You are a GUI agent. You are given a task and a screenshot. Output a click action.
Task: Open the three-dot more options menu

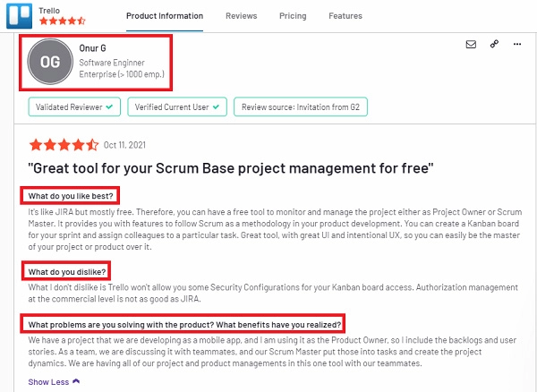517,44
